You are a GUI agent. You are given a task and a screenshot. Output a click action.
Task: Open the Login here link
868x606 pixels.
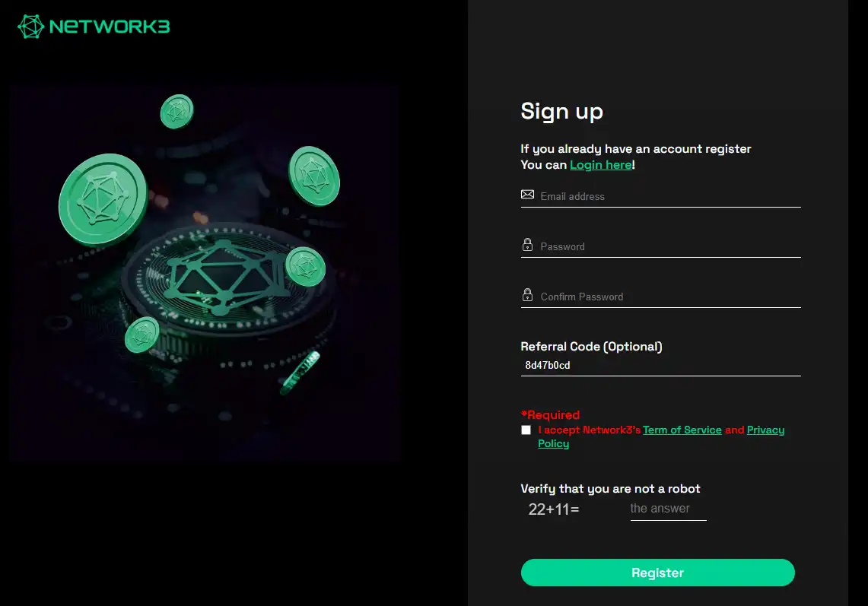pos(601,164)
